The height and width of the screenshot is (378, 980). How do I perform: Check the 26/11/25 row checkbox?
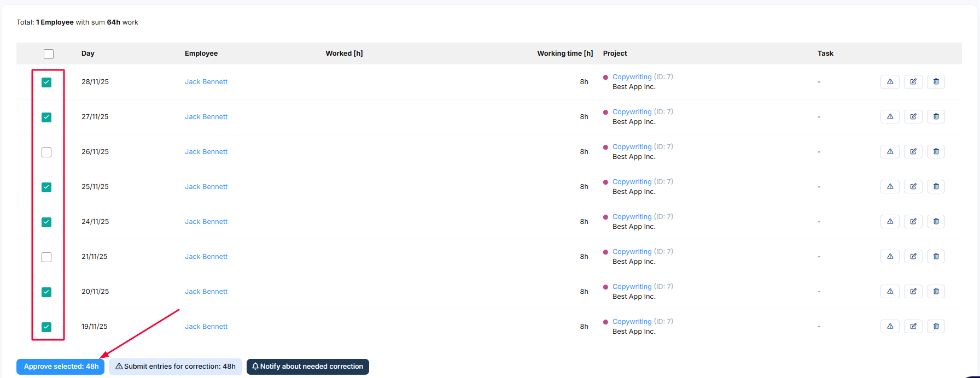[46, 152]
